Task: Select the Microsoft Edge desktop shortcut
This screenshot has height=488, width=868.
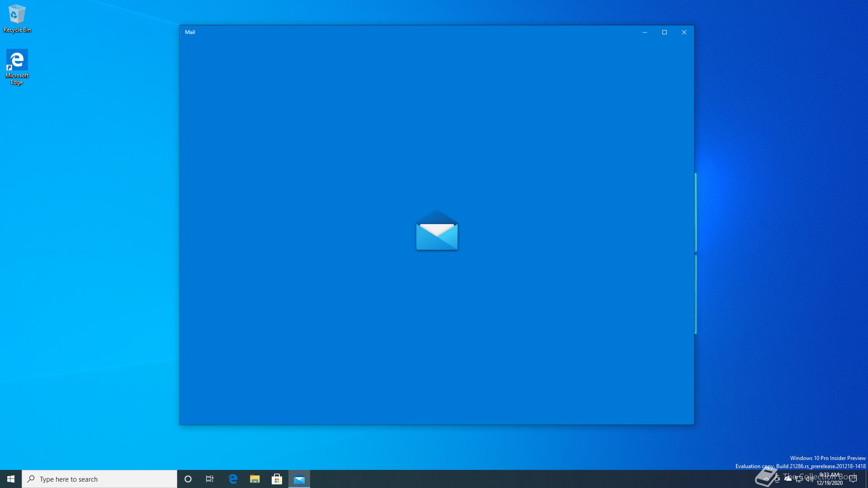Action: click(17, 67)
